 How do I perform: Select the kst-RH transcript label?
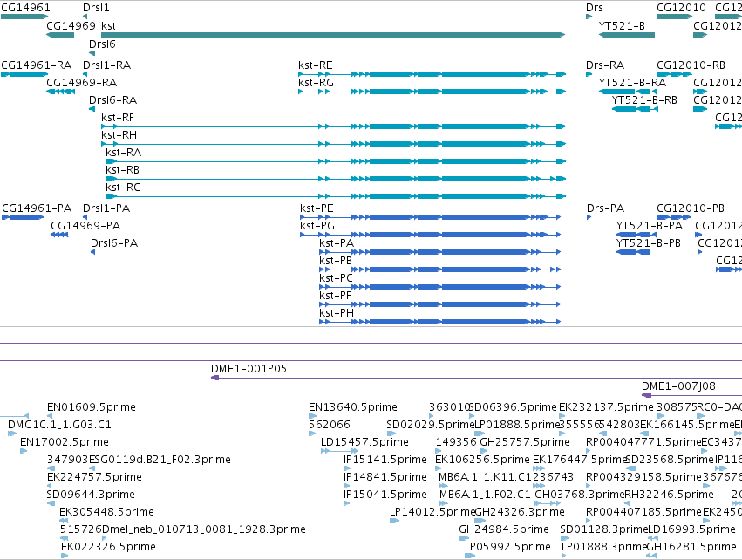click(x=119, y=135)
